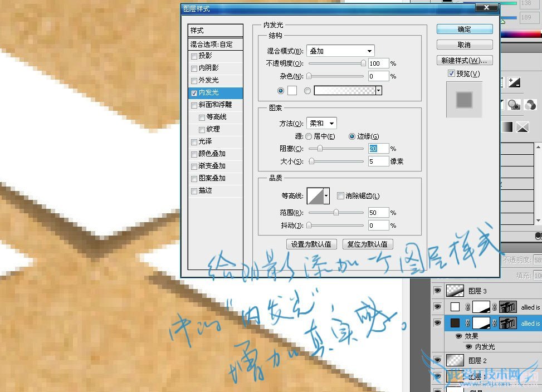542x392 pixels.
Task: Enable the 等高线 sub-option checkbox
Action: point(202,117)
